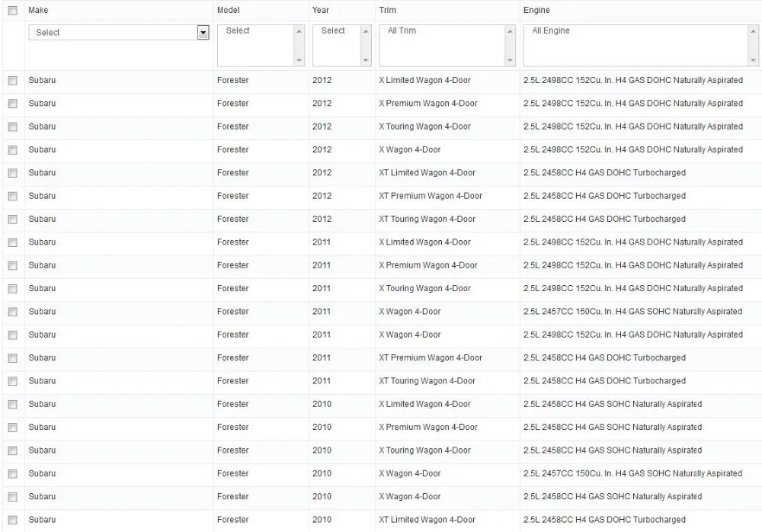Click the 2010 X Limited Wagon 4-Door trim cell
This screenshot has height=532, width=762.
pos(424,404)
